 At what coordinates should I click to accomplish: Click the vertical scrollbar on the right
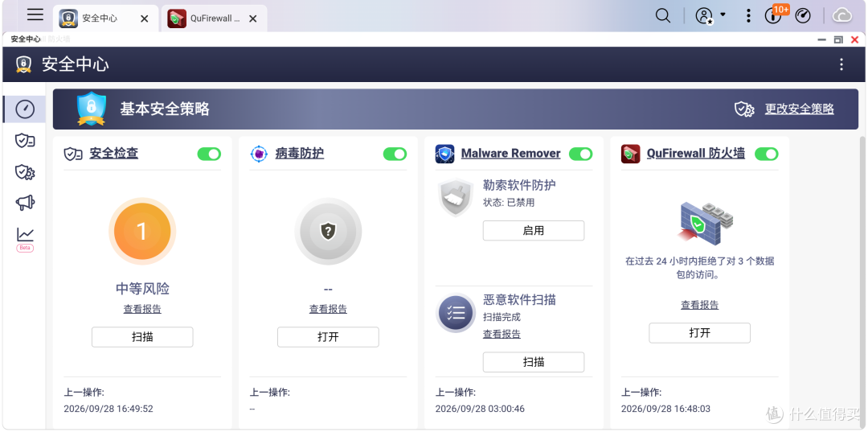(x=862, y=282)
